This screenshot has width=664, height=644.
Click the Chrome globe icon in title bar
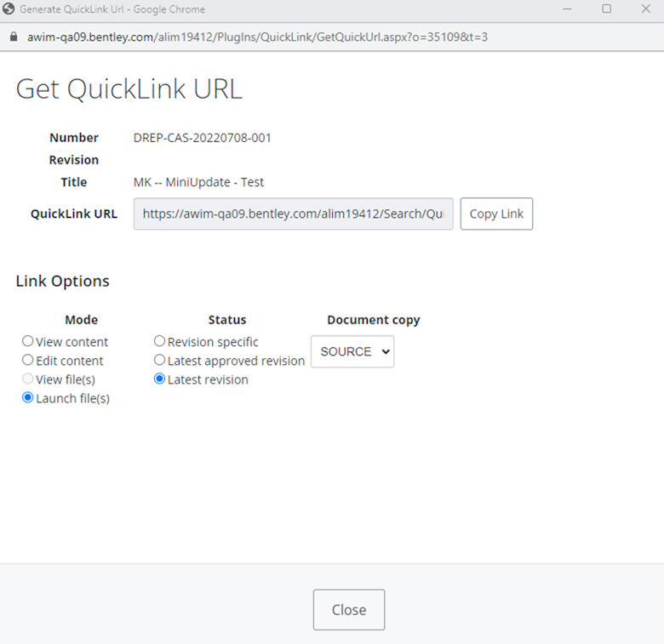pos(9,9)
